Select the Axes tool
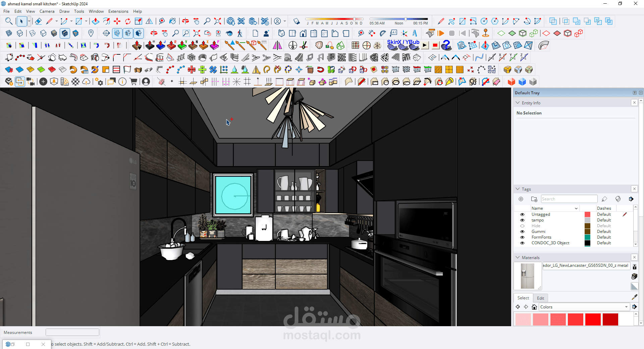 point(404,33)
